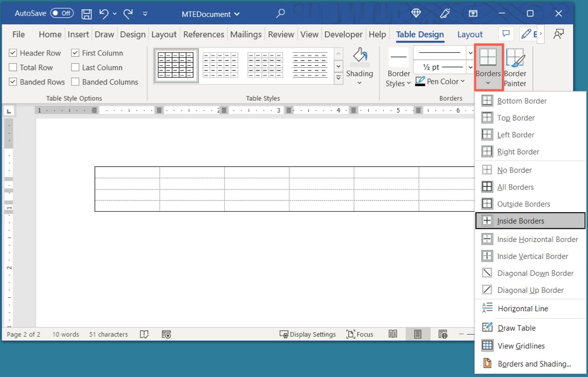The height and width of the screenshot is (377, 588).
Task: Click the spelling check icon on the status bar
Action: pyautogui.click(x=144, y=334)
